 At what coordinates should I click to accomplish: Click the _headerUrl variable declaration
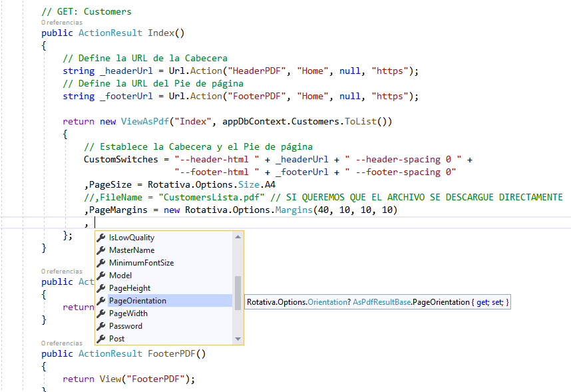click(x=126, y=71)
